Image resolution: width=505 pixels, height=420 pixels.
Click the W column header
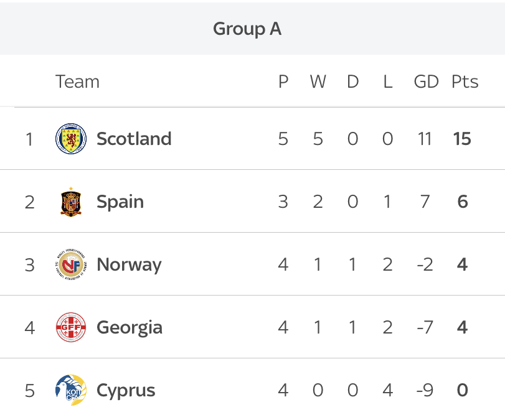(318, 82)
